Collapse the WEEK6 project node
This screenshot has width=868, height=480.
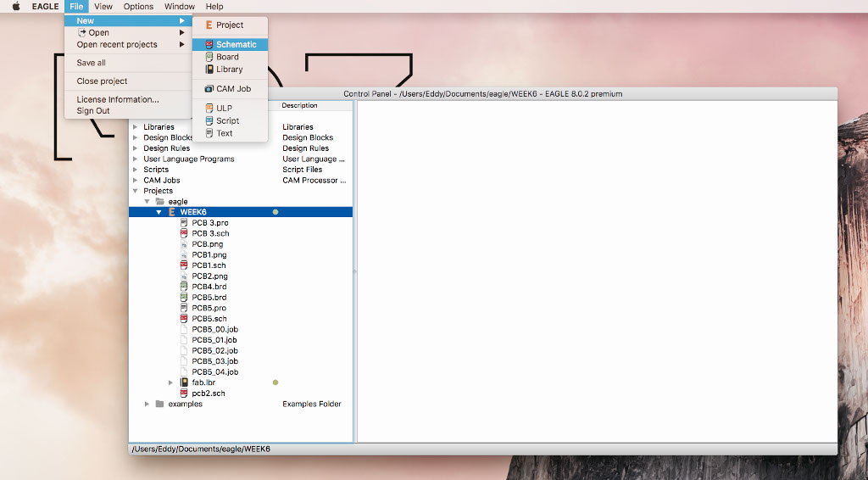click(x=159, y=212)
